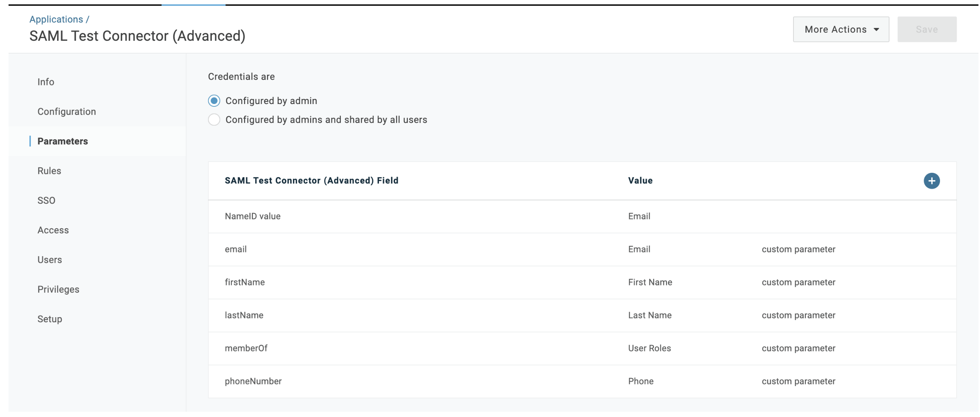Select 'Configured by admin' radio button
The width and height of the screenshot is (980, 417).
[214, 101]
